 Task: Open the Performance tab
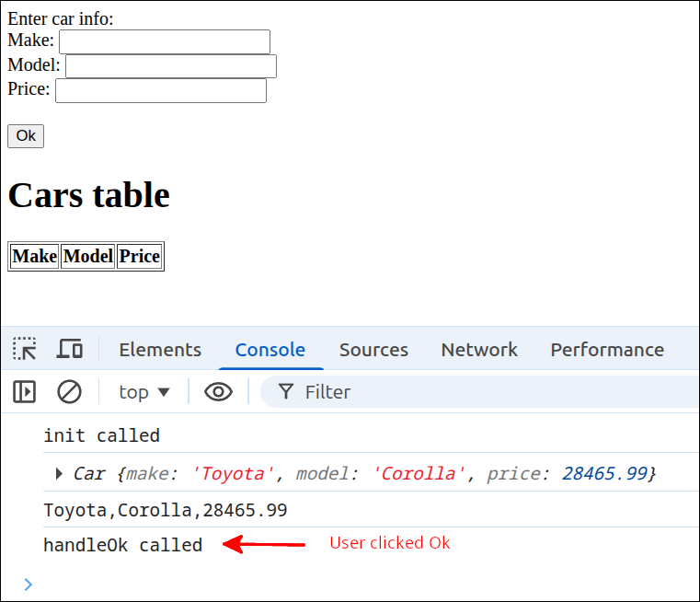[607, 350]
